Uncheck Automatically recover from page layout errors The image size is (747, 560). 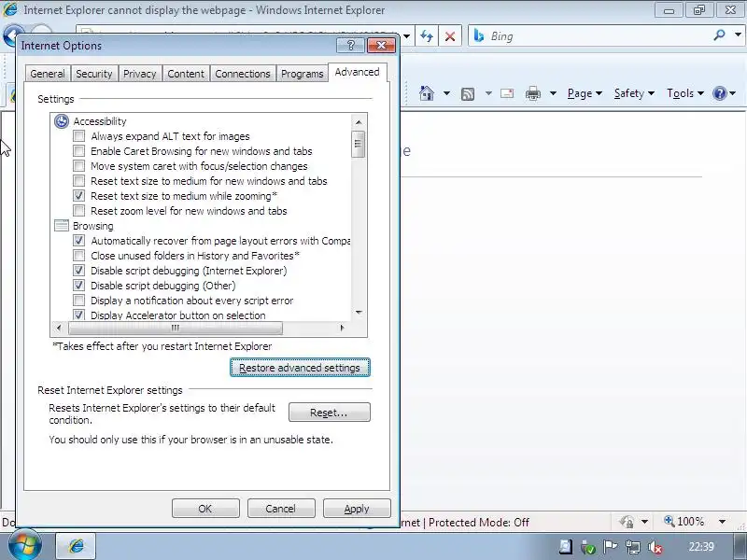pyautogui.click(x=79, y=241)
